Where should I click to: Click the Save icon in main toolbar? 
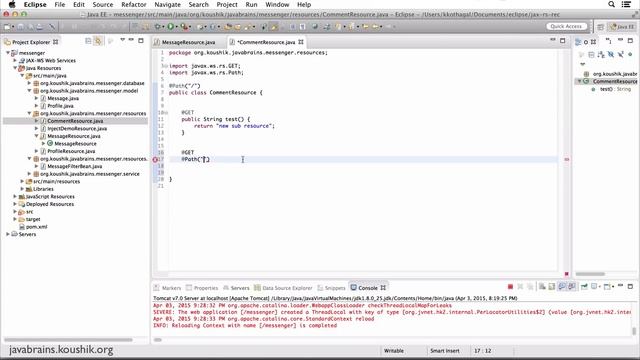click(x=20, y=27)
